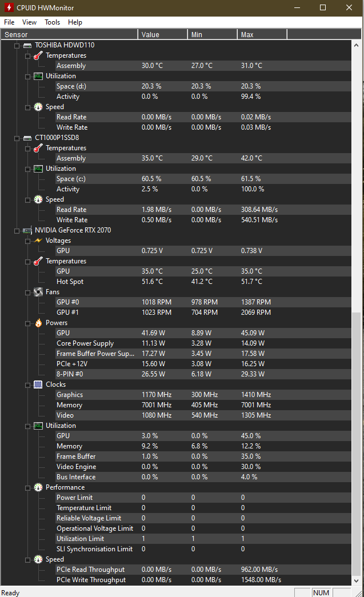Click the Fans icon under RTX 2070

tap(38, 292)
